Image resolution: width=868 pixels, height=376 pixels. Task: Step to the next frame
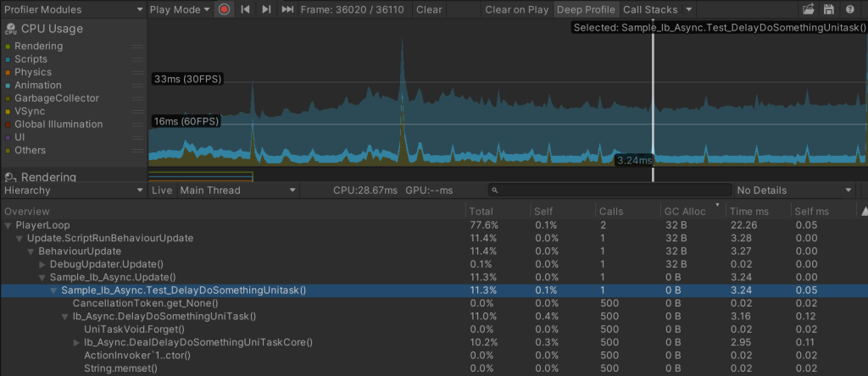tap(266, 9)
